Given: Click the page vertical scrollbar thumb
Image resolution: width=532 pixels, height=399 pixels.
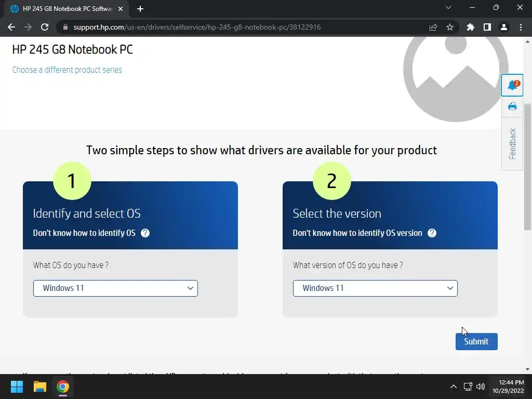Looking at the screenshot, I should pyautogui.click(x=527, y=167).
